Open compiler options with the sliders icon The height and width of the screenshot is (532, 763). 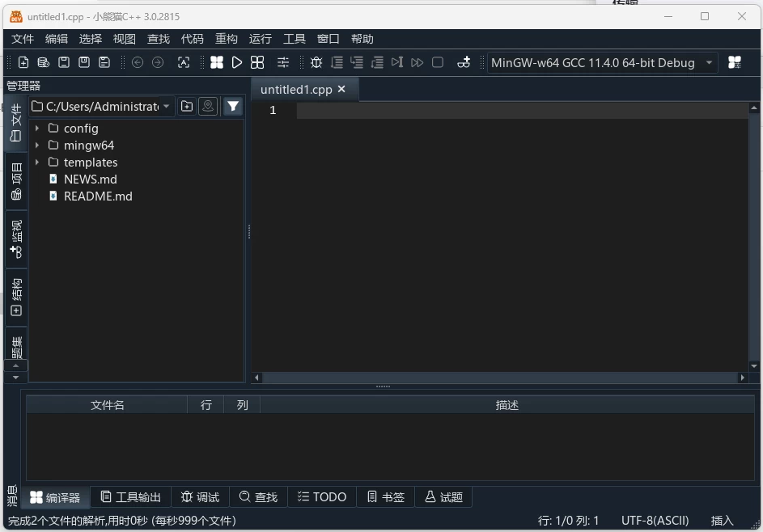coord(283,62)
